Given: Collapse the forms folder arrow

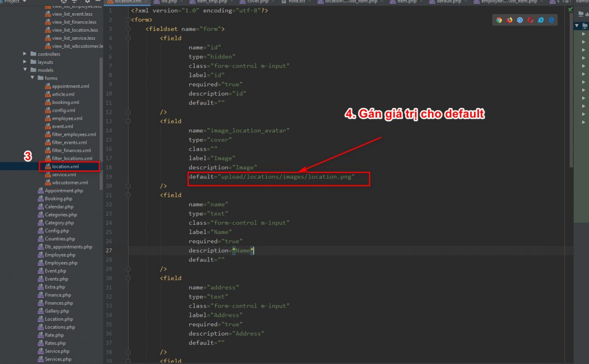Looking at the screenshot, I should [x=32, y=78].
